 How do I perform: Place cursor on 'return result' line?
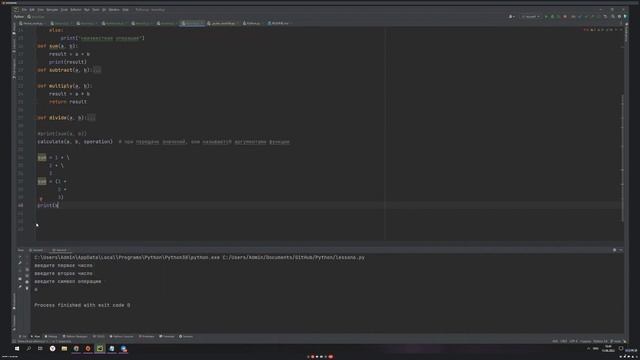68,102
